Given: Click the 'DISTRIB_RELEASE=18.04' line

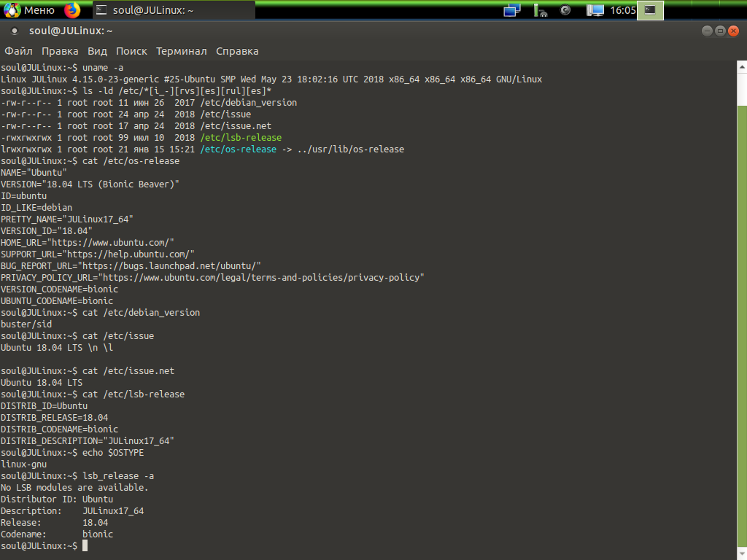Looking at the screenshot, I should [54, 418].
